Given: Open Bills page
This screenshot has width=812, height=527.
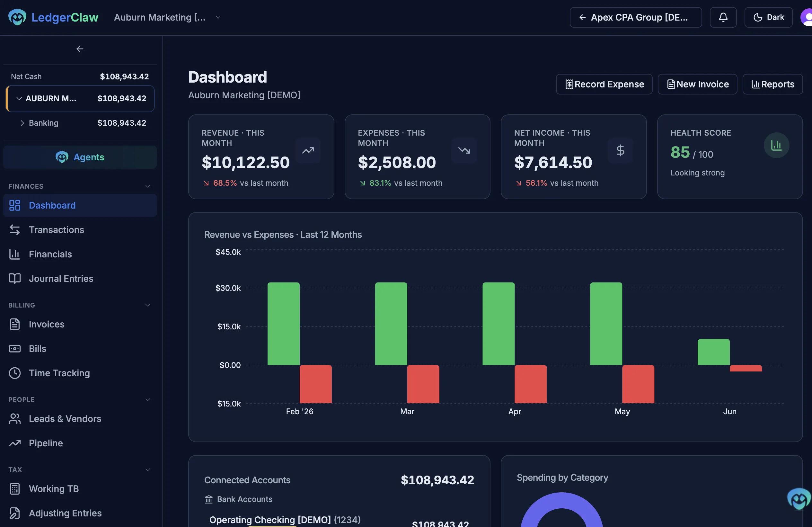Looking at the screenshot, I should click(x=80, y=349).
